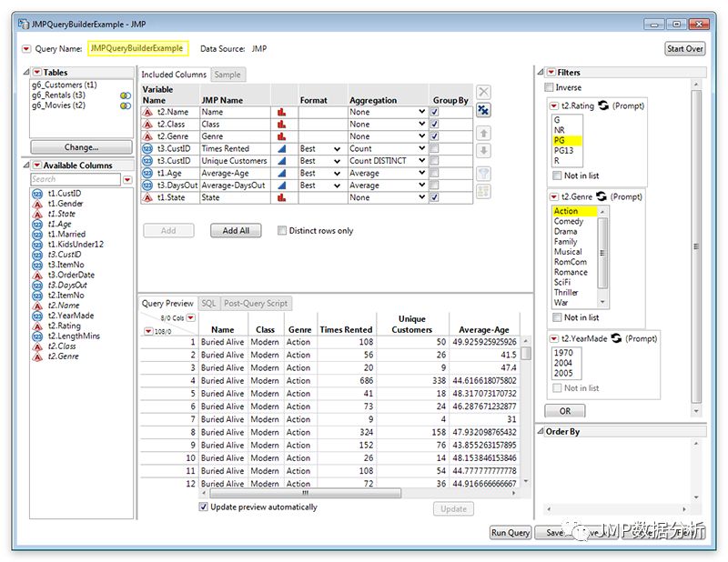Click continuous icon in Unique Customers row
Viewport: 728px width, 562px height.
pyautogui.click(x=281, y=161)
